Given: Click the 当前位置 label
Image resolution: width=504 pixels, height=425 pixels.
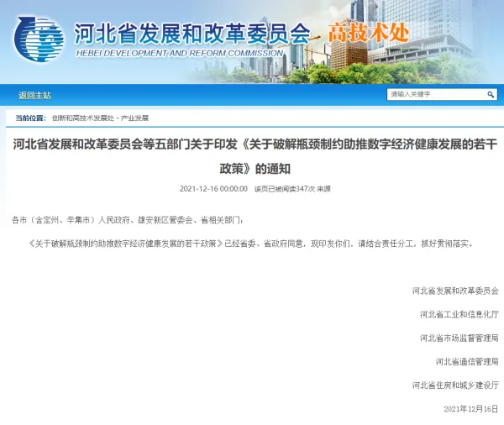Looking at the screenshot, I should click(31, 118).
